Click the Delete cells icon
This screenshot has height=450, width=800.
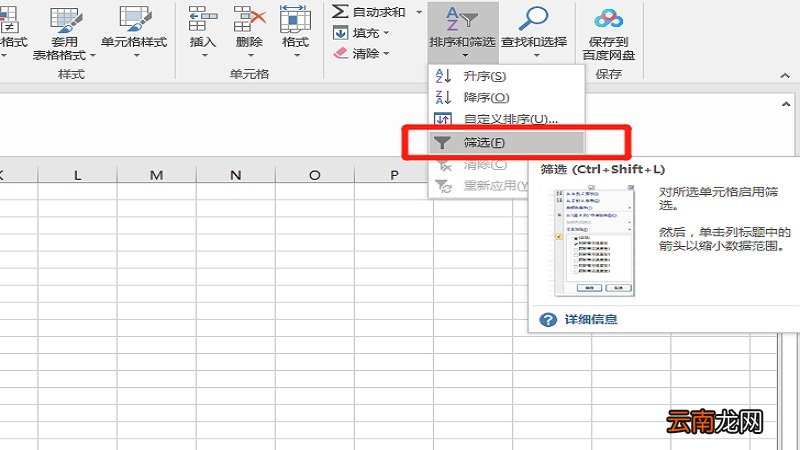pyautogui.click(x=249, y=19)
